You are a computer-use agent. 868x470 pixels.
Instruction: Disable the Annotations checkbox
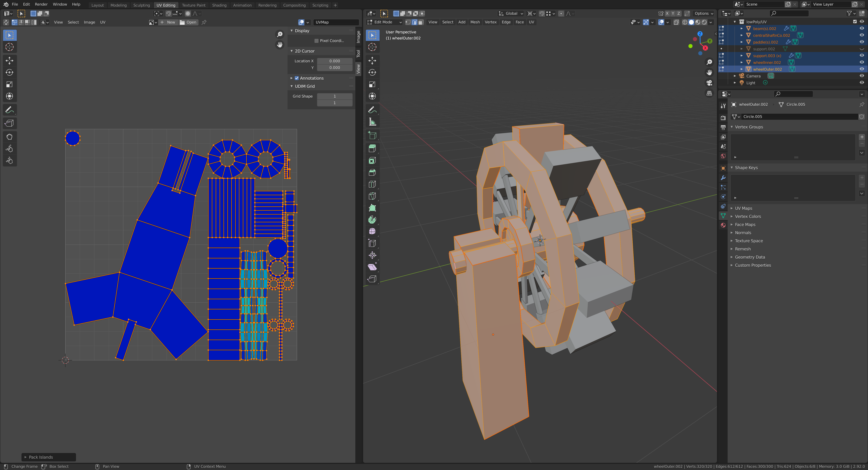coord(297,78)
